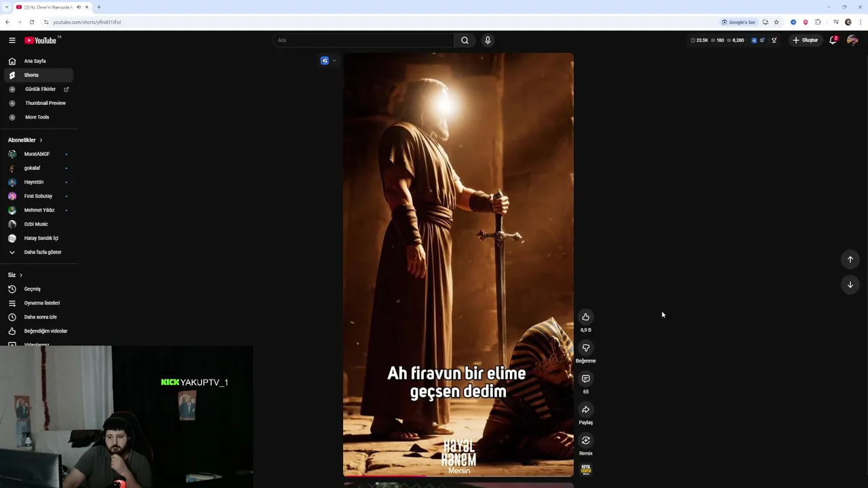Viewport: 868px width, 488px height.
Task: Click the Oluştur create button
Action: tap(806, 40)
